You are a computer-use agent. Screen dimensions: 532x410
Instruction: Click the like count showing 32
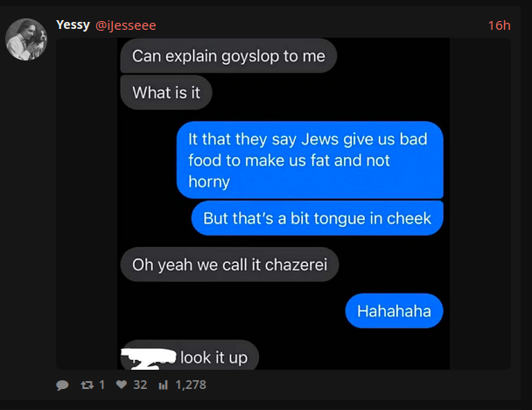(140, 385)
